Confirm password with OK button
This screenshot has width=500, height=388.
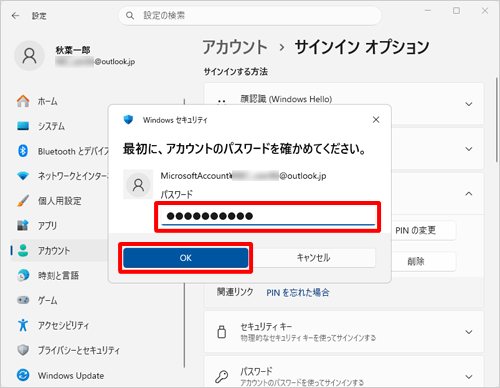point(186,258)
